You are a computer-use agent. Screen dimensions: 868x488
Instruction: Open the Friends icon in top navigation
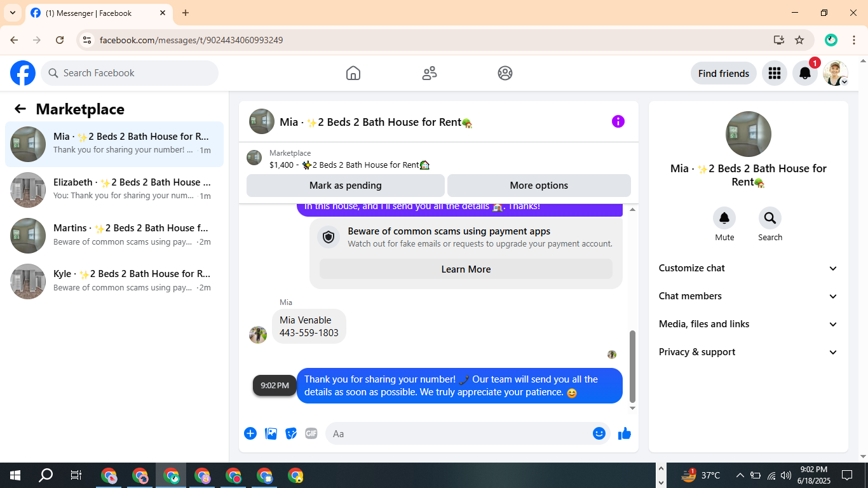click(x=430, y=73)
